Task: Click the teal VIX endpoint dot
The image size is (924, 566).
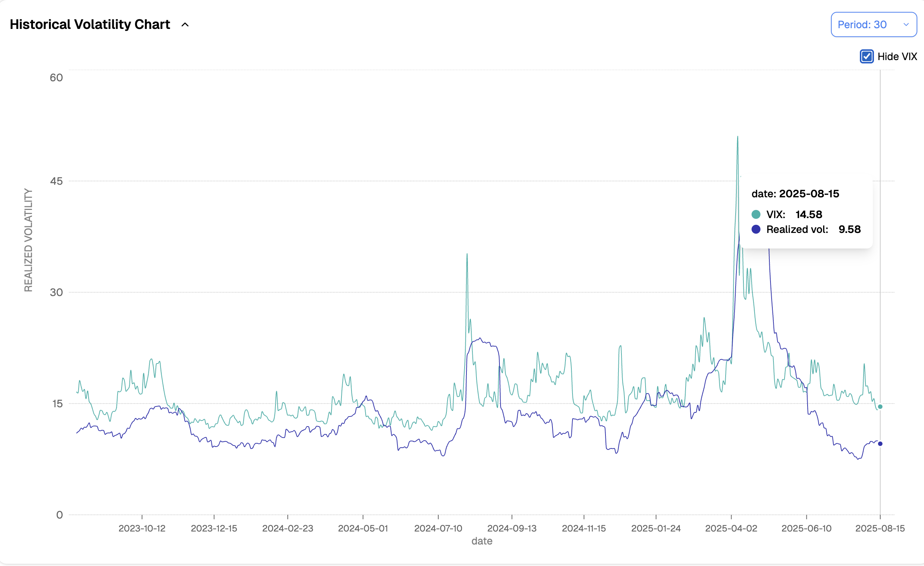Action: coord(880,407)
